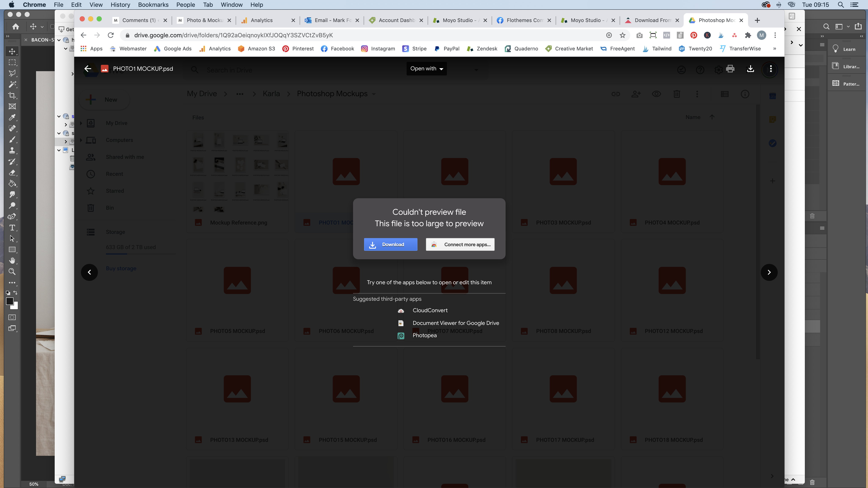Select the Crop tool in Photoshop toolbar
The image size is (868, 488).
point(12,95)
